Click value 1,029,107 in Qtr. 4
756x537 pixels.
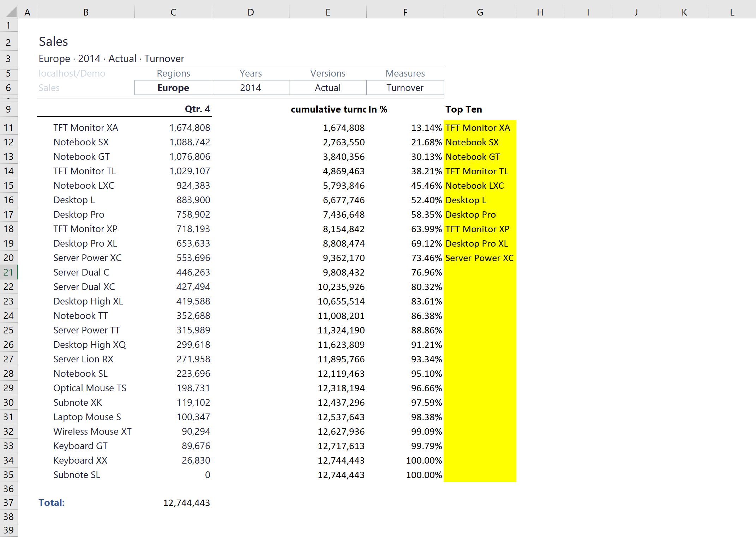coord(190,171)
